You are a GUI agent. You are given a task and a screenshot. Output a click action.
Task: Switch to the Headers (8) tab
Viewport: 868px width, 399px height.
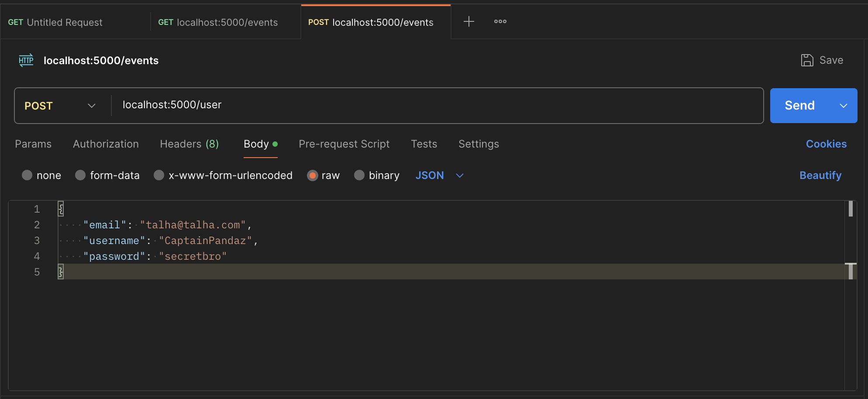[189, 144]
